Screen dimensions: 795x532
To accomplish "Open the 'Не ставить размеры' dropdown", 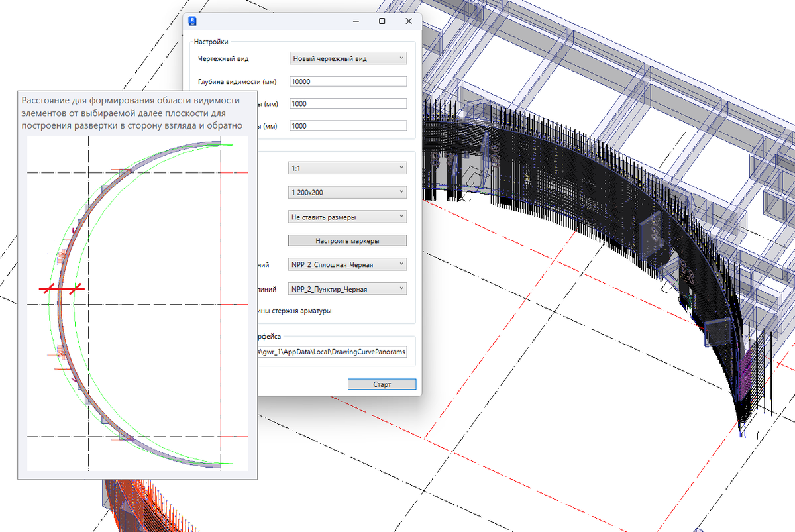I will coord(348,217).
